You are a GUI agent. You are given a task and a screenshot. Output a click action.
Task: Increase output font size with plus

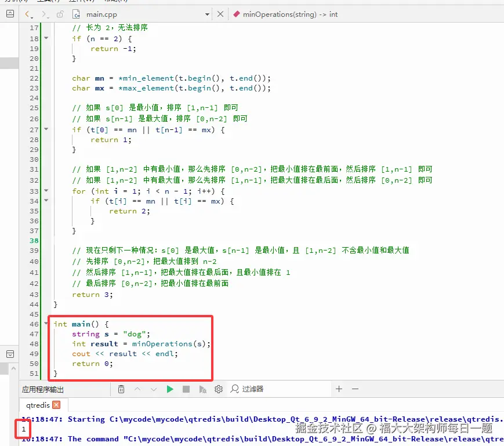pyautogui.click(x=339, y=389)
